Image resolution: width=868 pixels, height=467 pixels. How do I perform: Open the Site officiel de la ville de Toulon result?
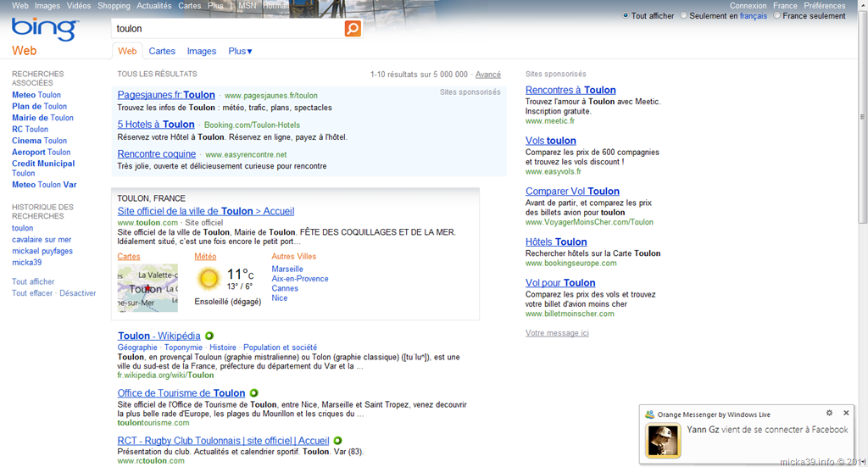point(206,211)
